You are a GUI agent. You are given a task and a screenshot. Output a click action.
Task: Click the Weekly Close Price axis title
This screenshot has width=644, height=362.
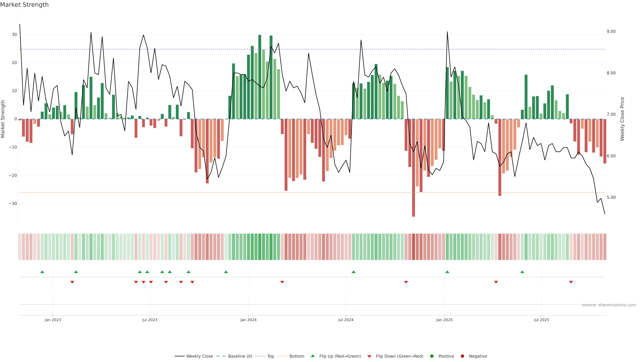pyautogui.click(x=622, y=119)
